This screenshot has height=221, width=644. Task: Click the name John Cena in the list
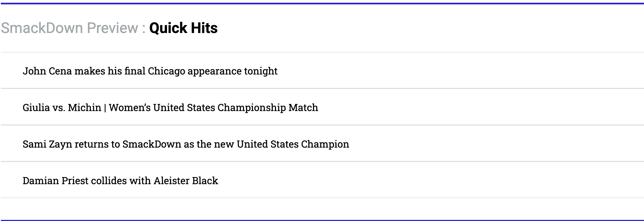[x=47, y=71]
